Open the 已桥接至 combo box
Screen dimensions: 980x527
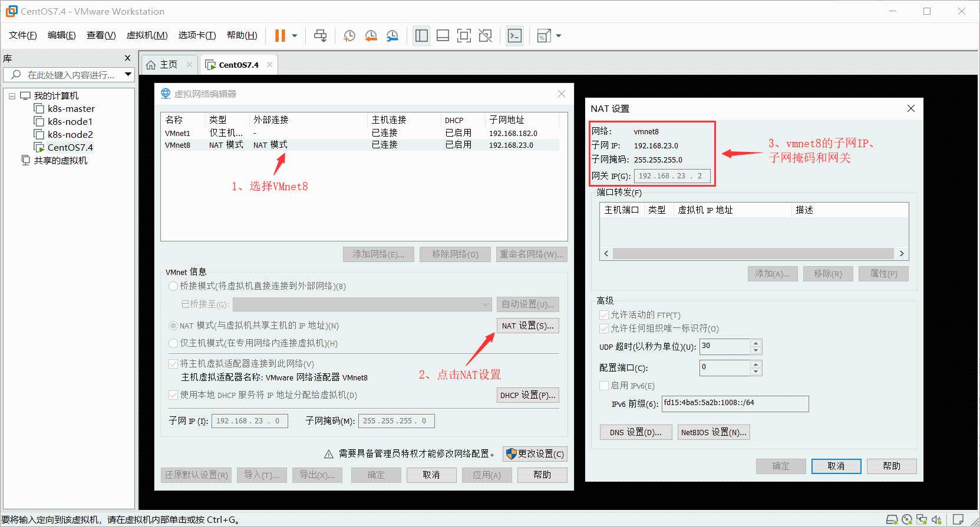(362, 304)
